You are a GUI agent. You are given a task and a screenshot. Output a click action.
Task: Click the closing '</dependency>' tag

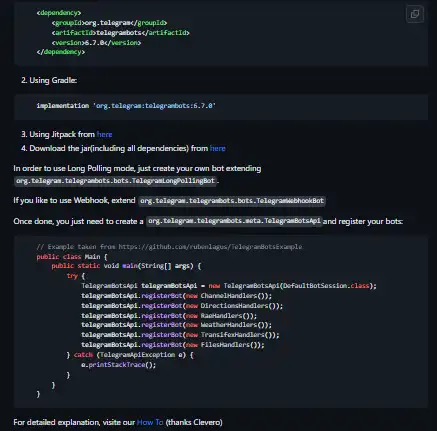tap(61, 52)
